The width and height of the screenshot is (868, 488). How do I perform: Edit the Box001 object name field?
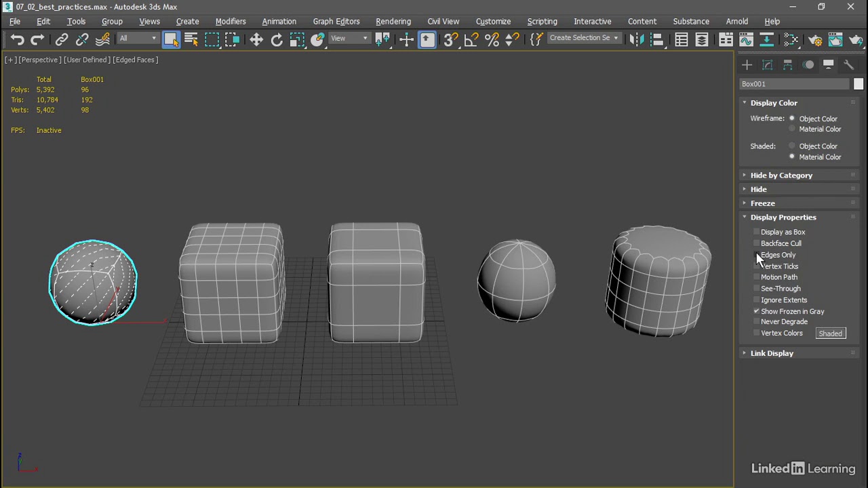(x=794, y=84)
